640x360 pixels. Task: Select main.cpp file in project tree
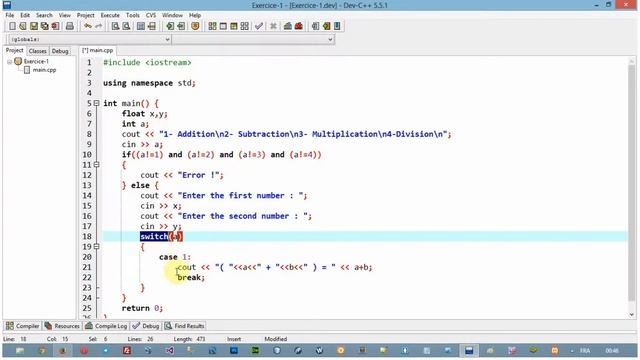pos(44,70)
